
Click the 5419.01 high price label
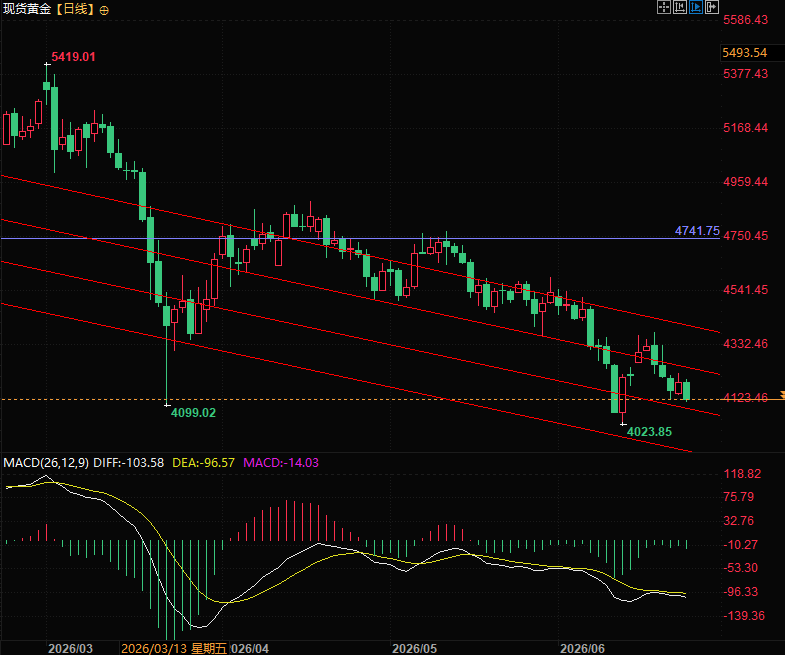[x=73, y=57]
